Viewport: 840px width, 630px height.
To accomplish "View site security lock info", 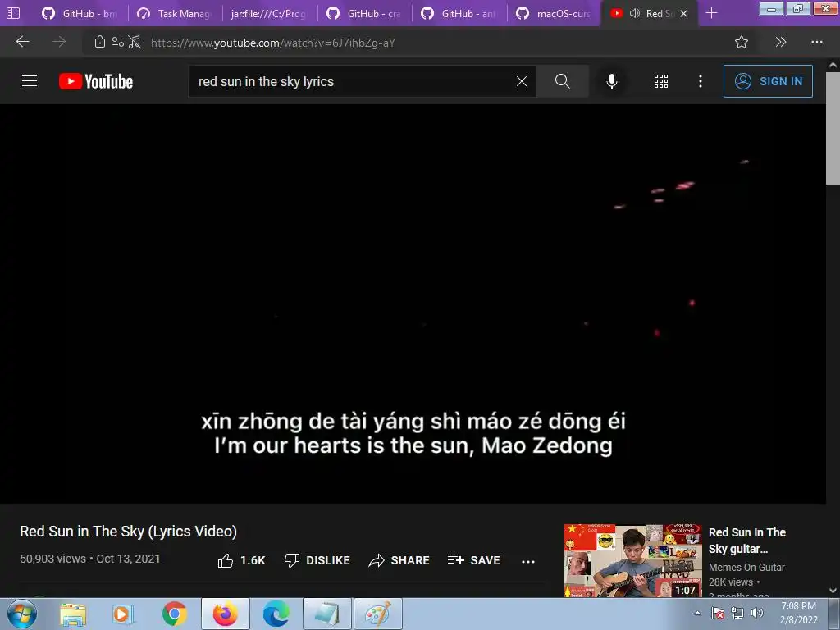I will (x=99, y=42).
